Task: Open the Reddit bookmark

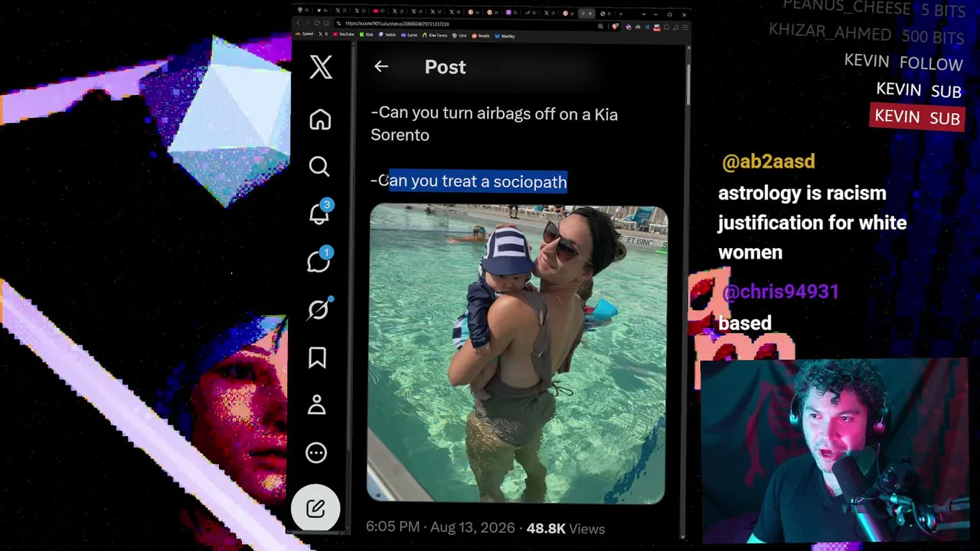Action: click(481, 35)
